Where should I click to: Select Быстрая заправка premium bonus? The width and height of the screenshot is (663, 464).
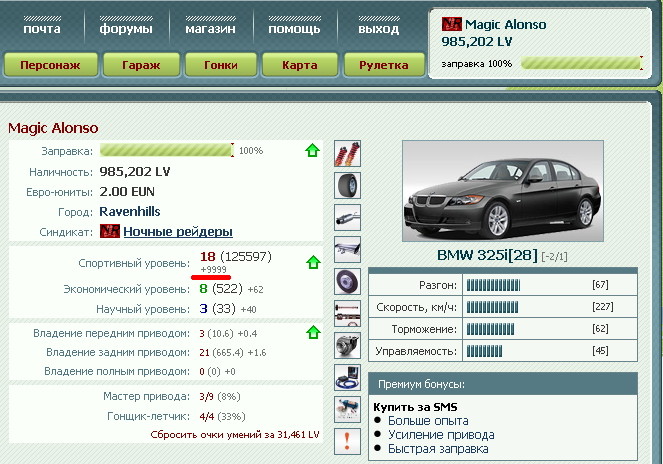(x=438, y=448)
